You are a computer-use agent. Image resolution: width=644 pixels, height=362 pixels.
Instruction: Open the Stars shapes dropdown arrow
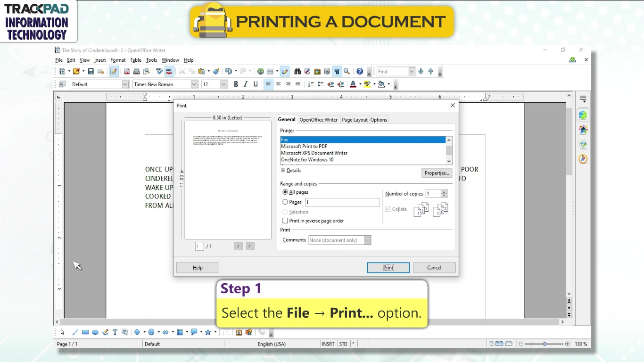click(215, 332)
